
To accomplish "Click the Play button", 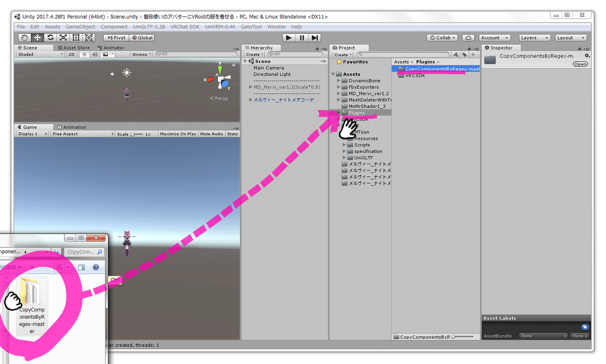I will (x=288, y=37).
